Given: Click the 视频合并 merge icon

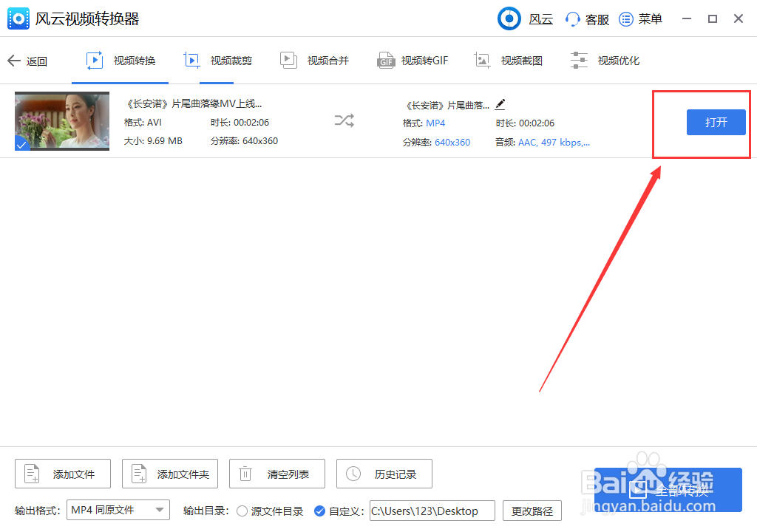Looking at the screenshot, I should click(288, 61).
